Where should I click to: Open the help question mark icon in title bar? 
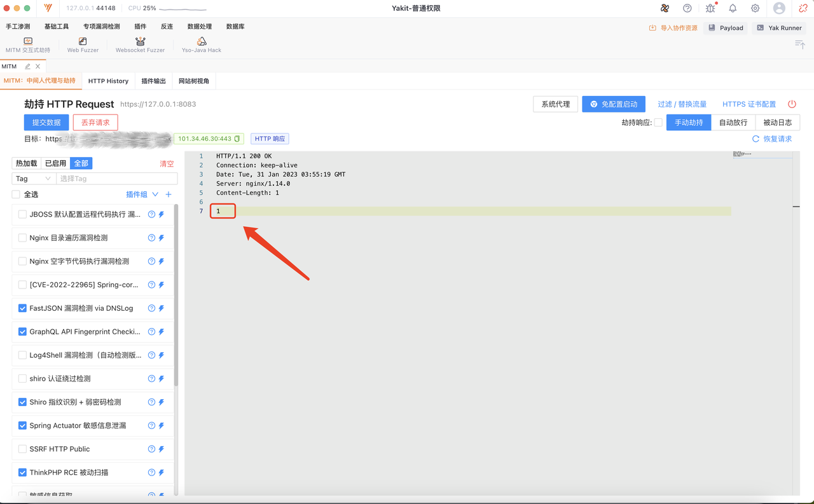click(x=687, y=8)
